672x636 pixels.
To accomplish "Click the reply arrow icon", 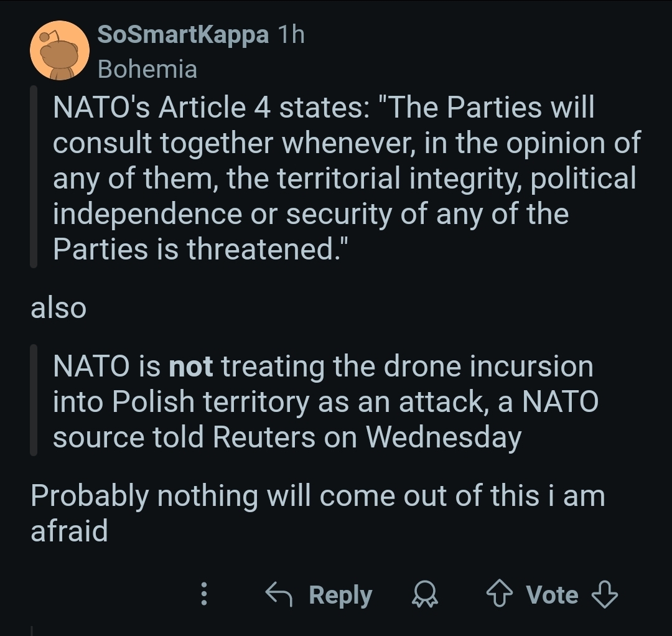I will [279, 595].
